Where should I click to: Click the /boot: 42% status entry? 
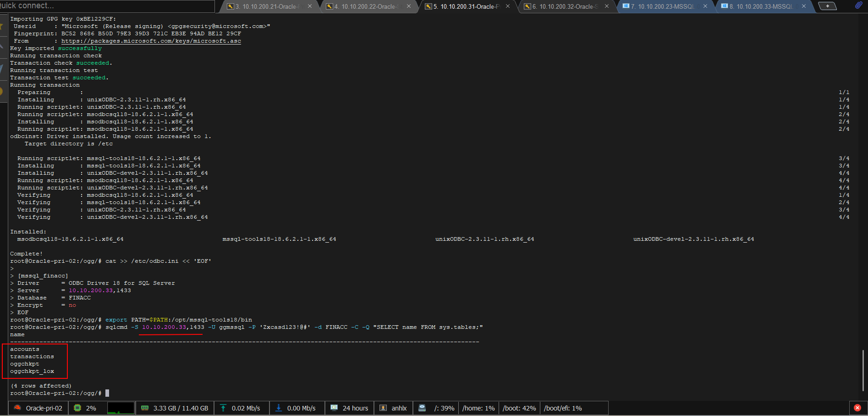pos(519,408)
